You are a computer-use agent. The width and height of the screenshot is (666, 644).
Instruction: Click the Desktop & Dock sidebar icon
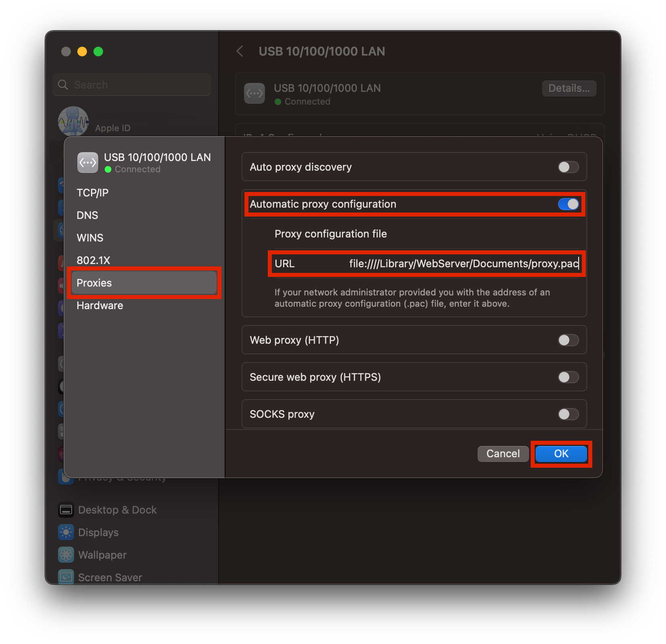pos(66,510)
